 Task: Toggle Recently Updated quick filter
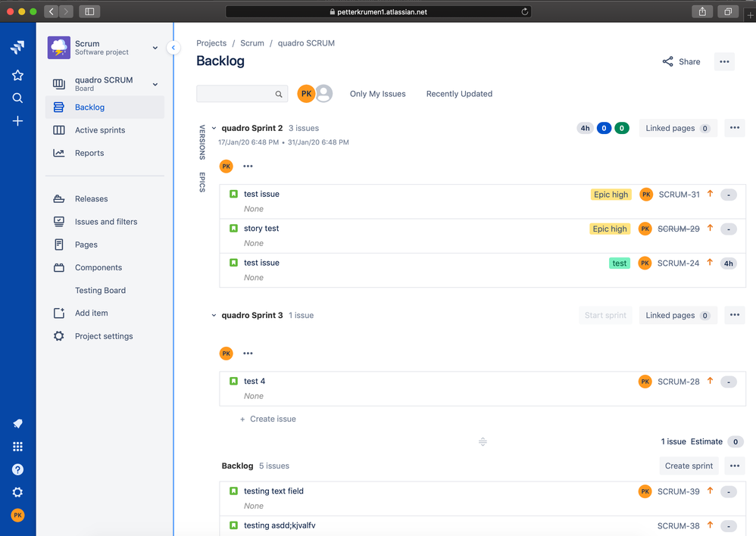[459, 94]
